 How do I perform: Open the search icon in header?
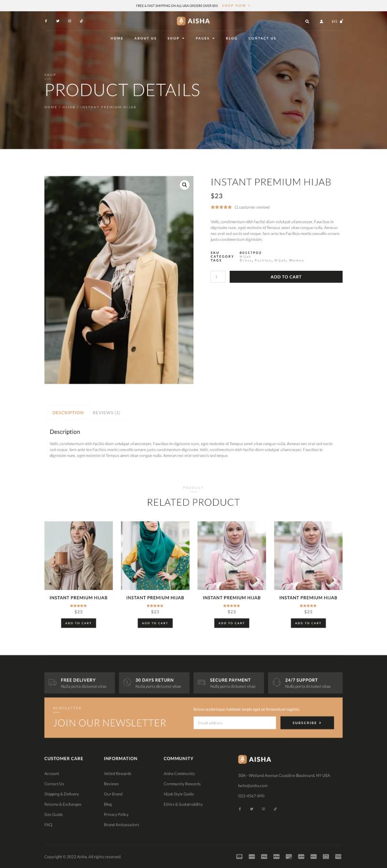coord(307,21)
